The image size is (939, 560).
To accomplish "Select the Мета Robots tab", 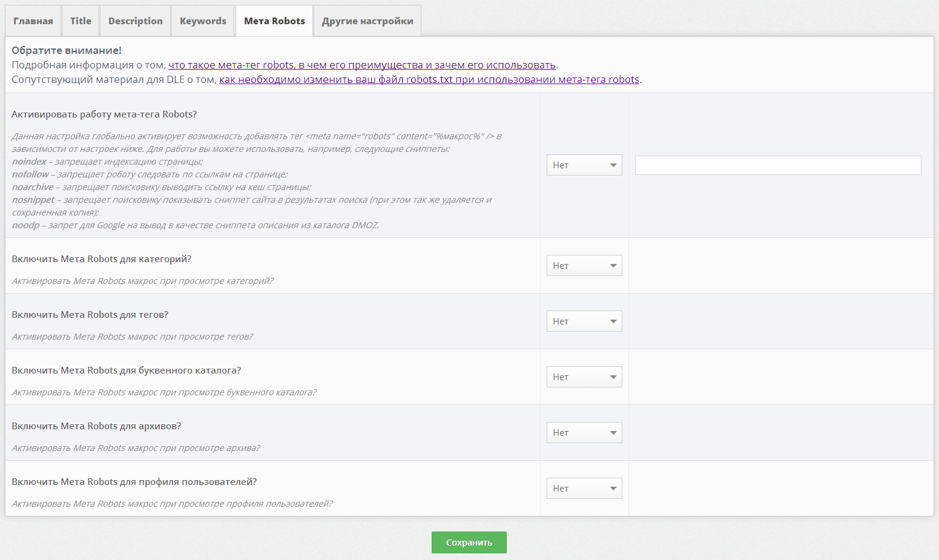I will (274, 21).
